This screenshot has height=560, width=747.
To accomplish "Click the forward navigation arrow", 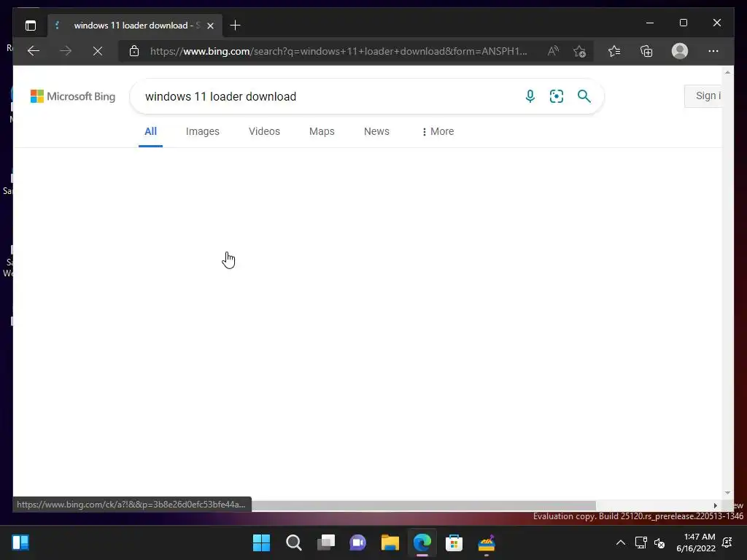I will (66, 51).
